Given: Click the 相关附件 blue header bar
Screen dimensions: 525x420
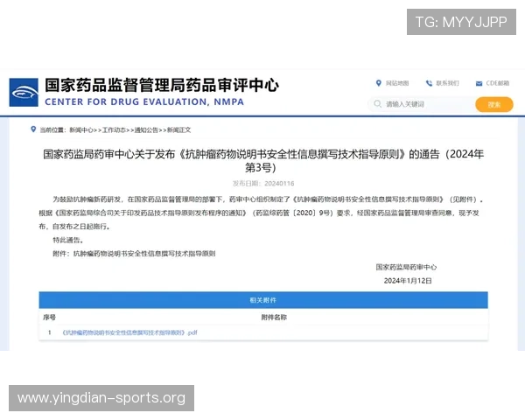Looking at the screenshot, I should (263, 300).
